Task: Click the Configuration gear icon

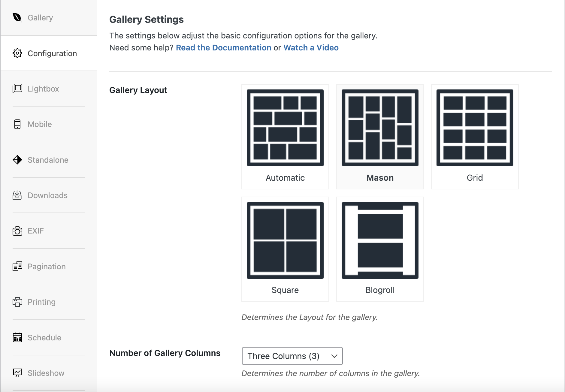Action: pos(17,53)
